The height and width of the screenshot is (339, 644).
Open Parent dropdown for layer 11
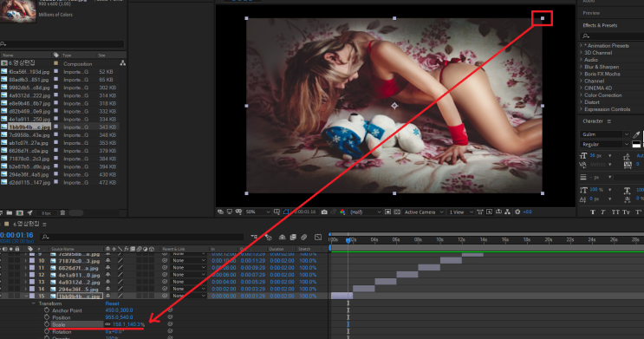point(188,268)
